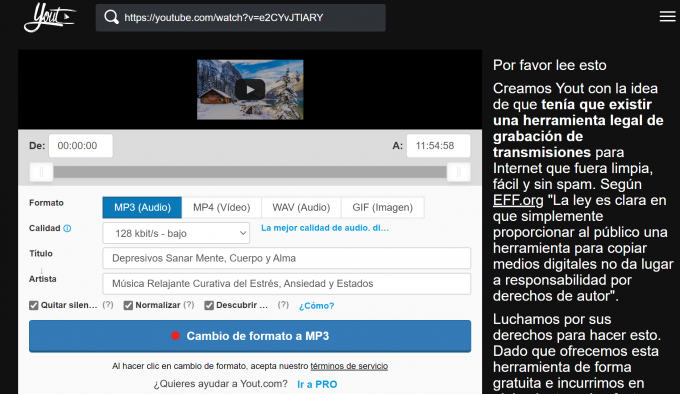Screen dimensions: 680x394
Task: Toggle the Quitar silencio checkbox
Action: [x=34, y=306]
